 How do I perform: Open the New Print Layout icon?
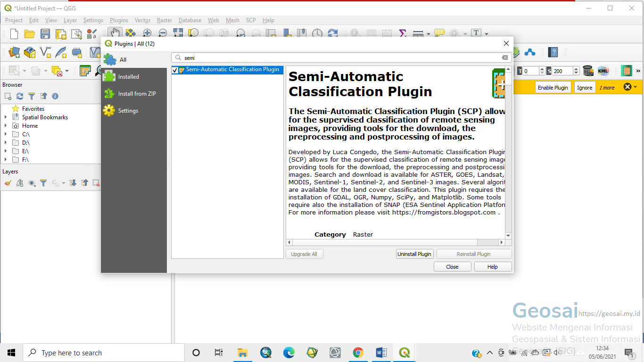[61, 33]
